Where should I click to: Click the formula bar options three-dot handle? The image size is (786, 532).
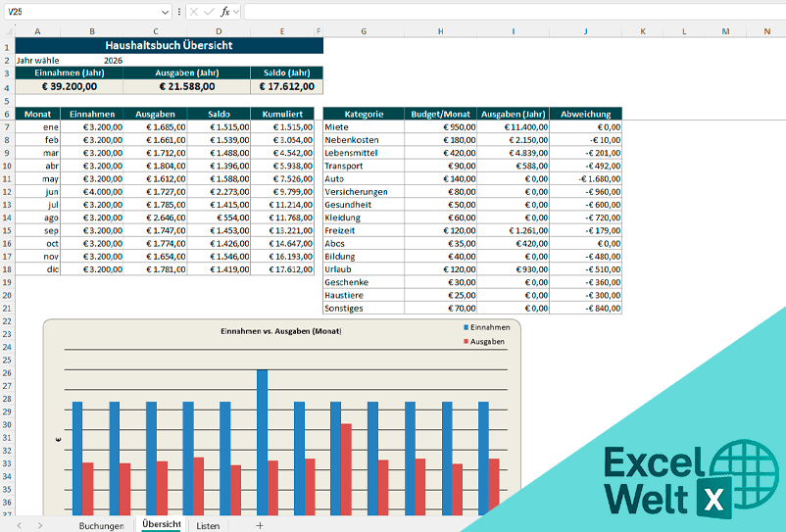pyautogui.click(x=178, y=11)
